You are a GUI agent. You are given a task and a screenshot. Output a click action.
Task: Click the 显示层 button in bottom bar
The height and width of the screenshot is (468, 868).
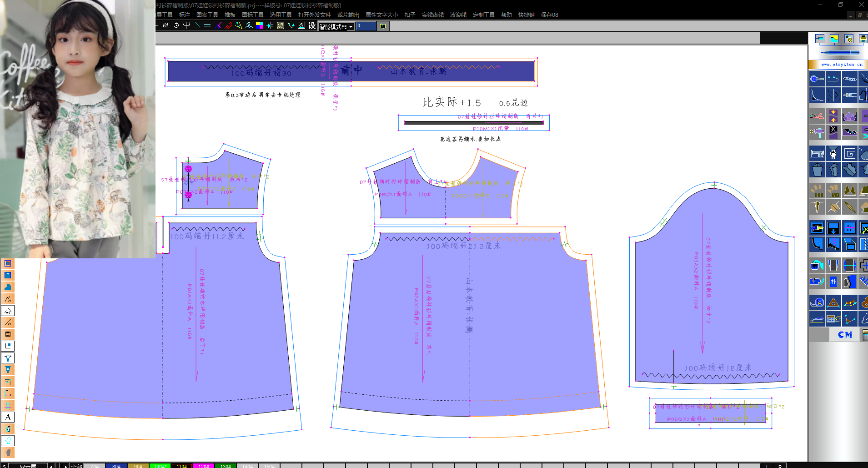coord(28,466)
